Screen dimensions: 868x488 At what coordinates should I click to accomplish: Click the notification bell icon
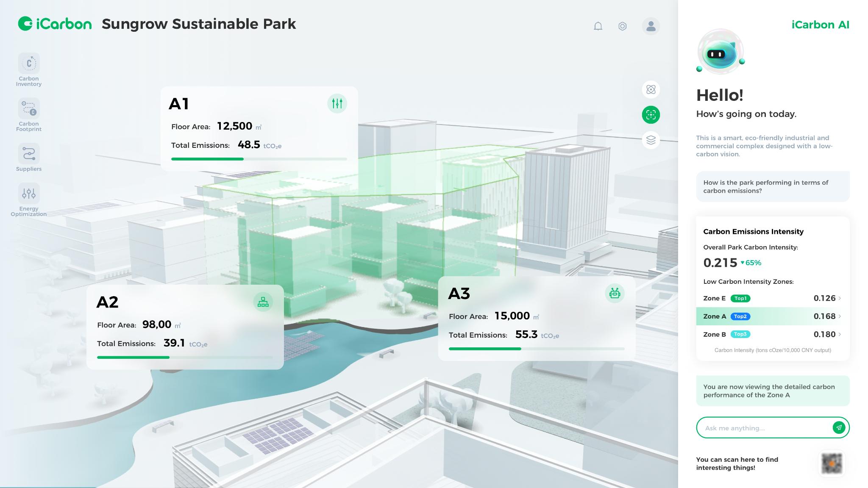(598, 26)
